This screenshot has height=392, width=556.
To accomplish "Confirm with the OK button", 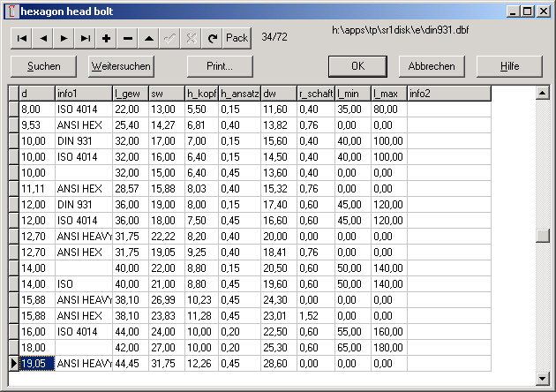I will point(357,66).
